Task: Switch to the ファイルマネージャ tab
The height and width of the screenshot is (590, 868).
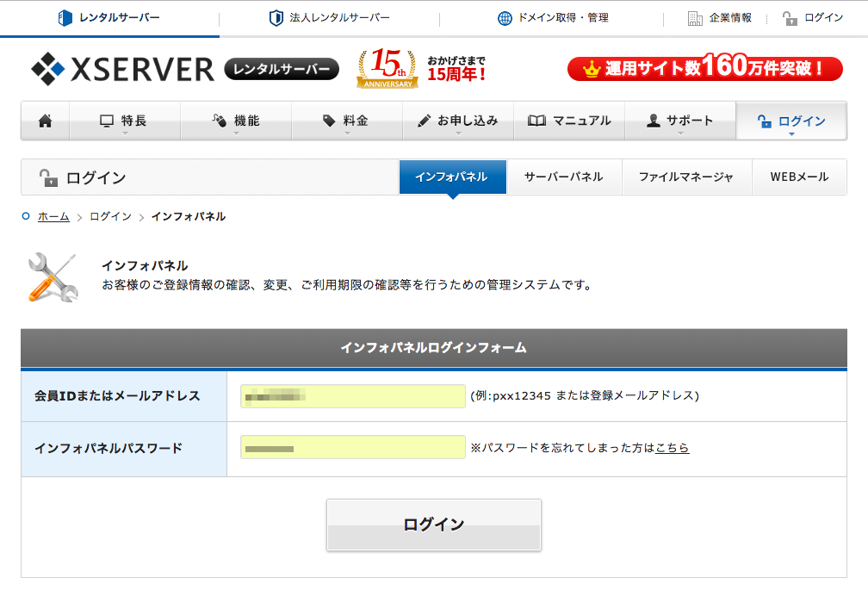Action: click(x=686, y=177)
